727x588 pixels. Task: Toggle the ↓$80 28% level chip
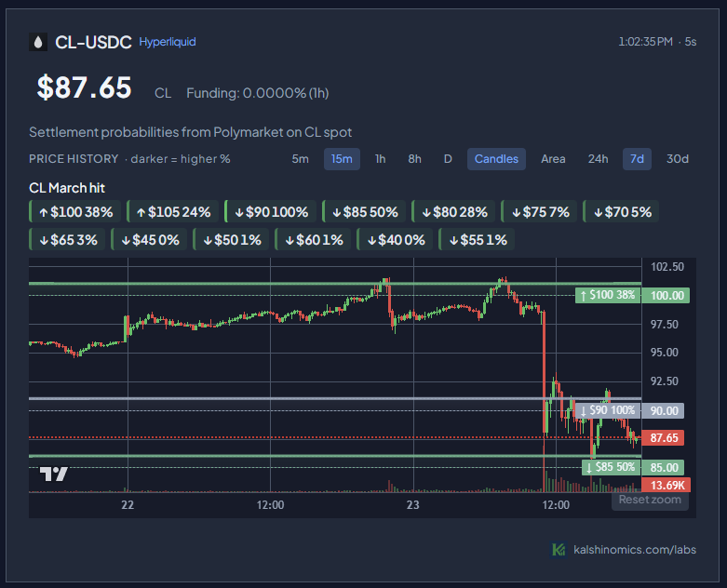coord(453,212)
